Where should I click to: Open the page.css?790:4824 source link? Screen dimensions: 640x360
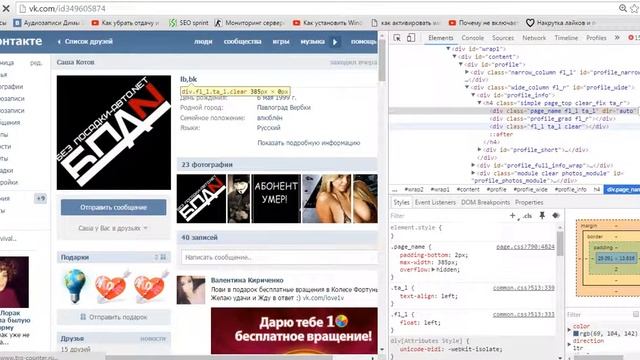[x=525, y=247]
